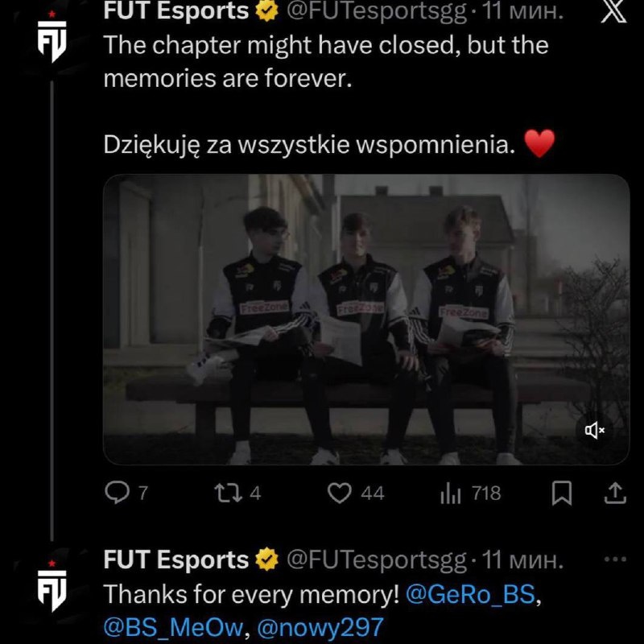Open FUT Esports name on second tweet

176,559
